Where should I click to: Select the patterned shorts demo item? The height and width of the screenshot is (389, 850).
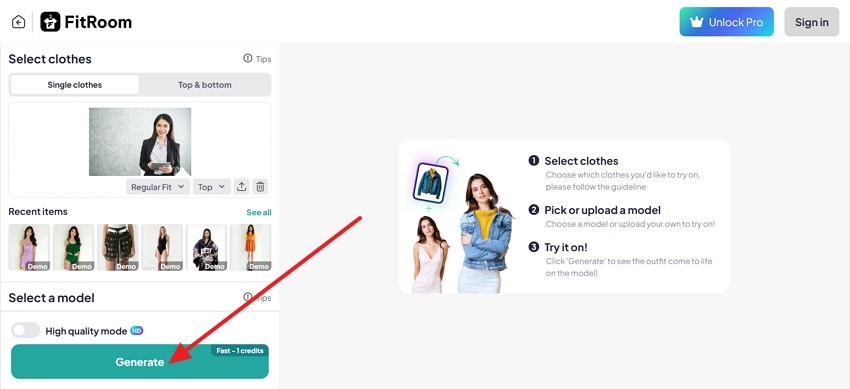tap(118, 248)
